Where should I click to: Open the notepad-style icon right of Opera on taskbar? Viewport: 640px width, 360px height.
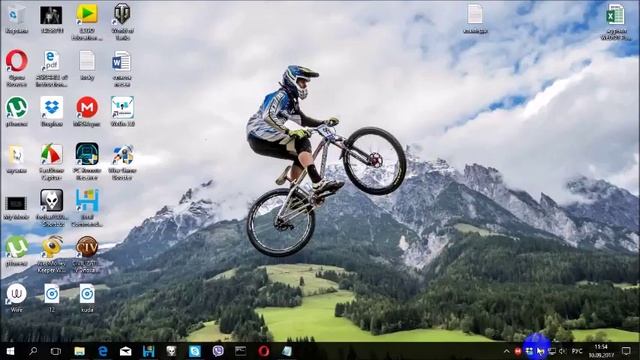coord(287,351)
